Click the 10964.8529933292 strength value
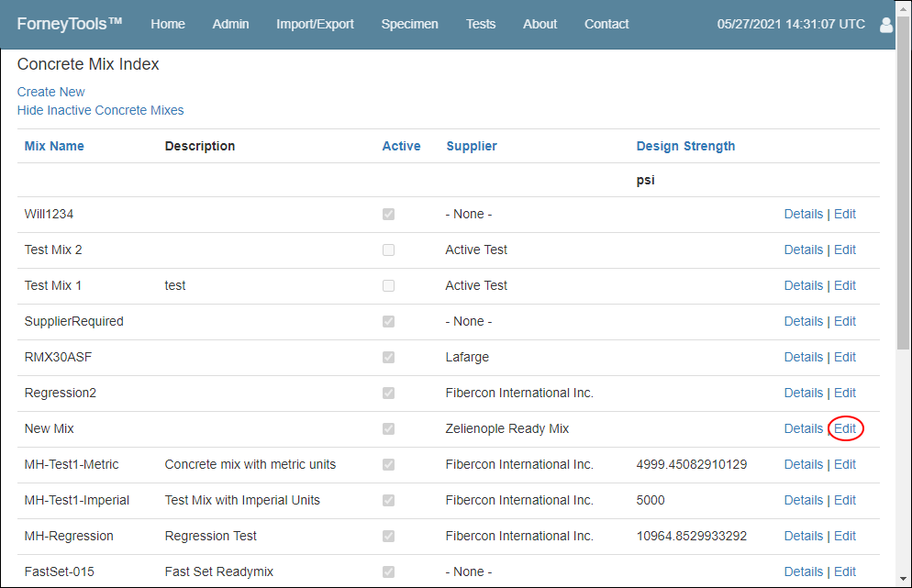The width and height of the screenshot is (912, 588). pyautogui.click(x=692, y=537)
